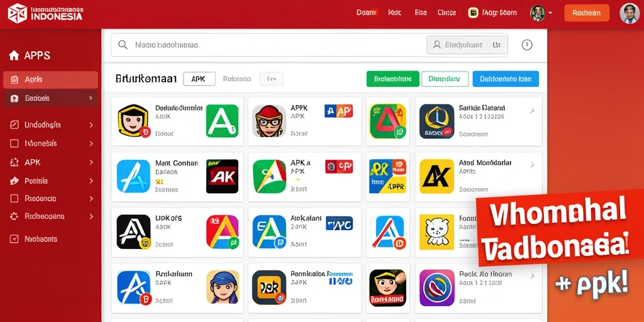
Task: Open the 'Cance' item in the top navigation
Action: pos(447,13)
